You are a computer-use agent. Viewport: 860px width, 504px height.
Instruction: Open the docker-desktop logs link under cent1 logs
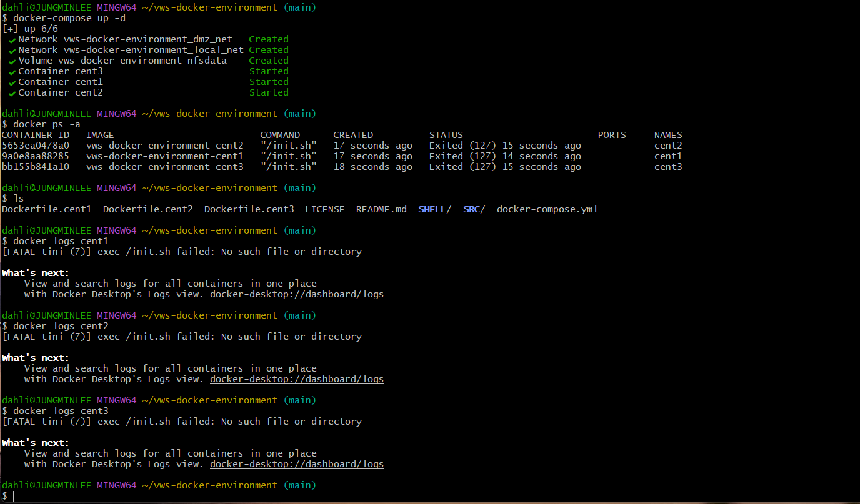[x=297, y=294]
